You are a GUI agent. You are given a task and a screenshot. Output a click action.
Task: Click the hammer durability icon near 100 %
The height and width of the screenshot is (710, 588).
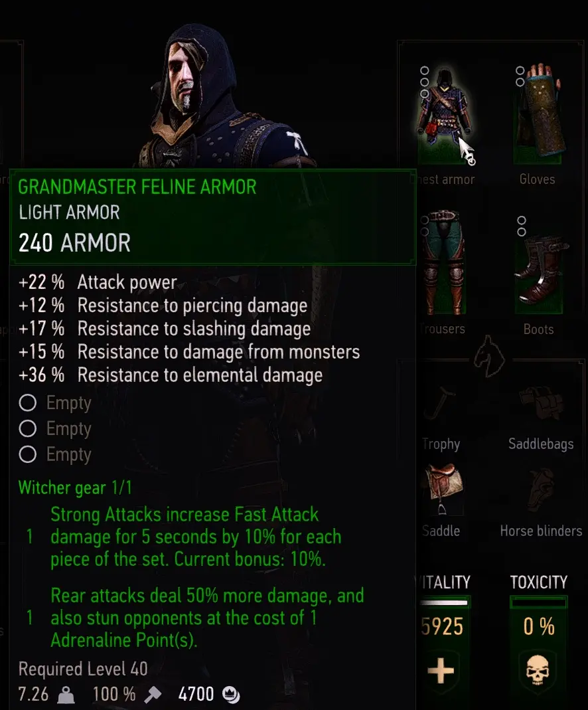153,694
